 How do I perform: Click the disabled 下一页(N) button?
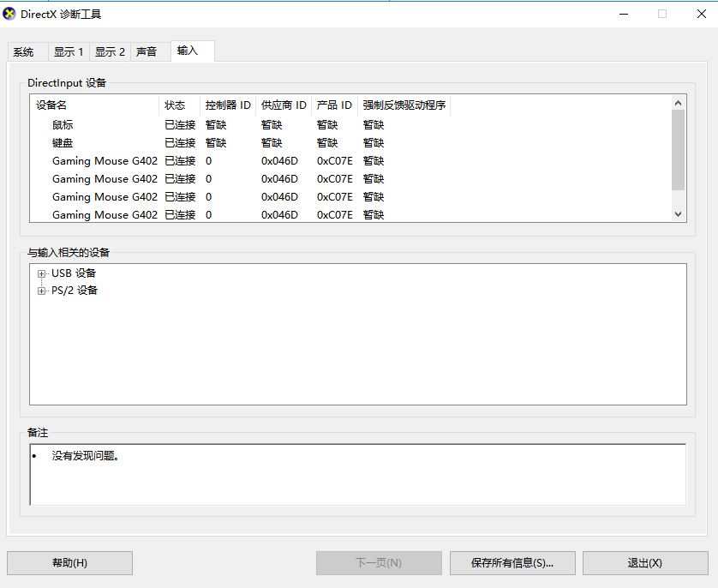coord(379,563)
